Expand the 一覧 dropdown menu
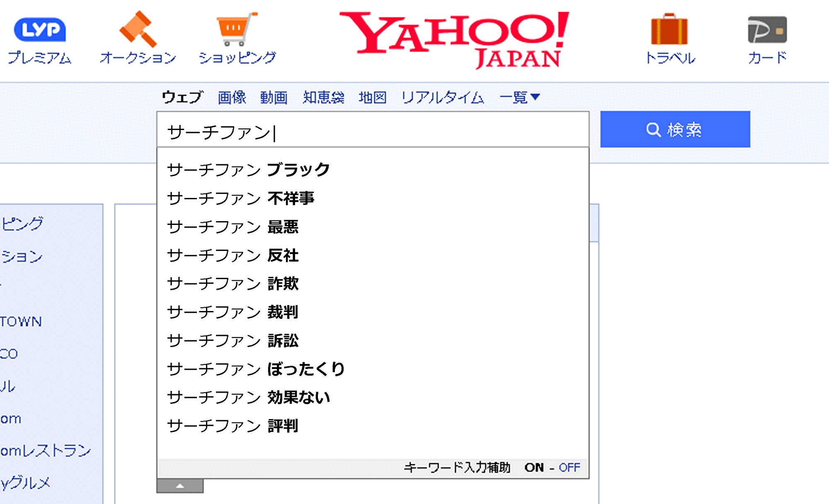 (519, 96)
